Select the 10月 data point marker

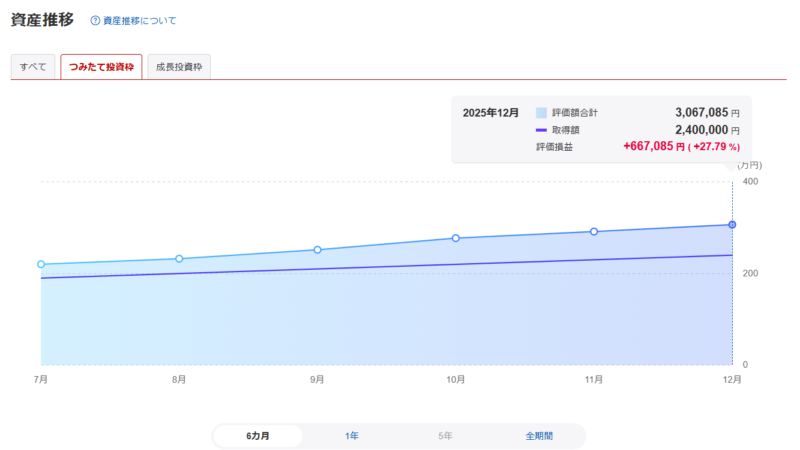tap(456, 238)
